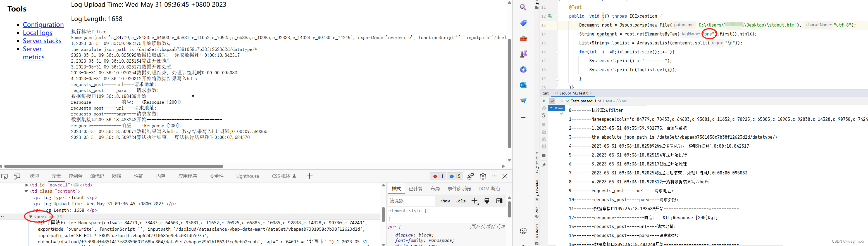This screenshot has height=246, width=868.
Task: Switch to the 控制台 console tab
Action: point(75,176)
